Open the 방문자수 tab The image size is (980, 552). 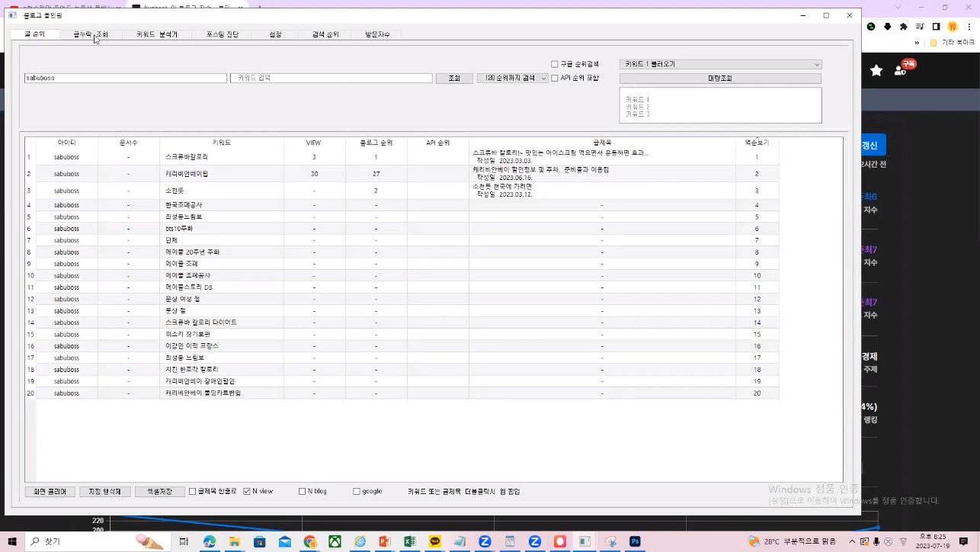coord(377,34)
